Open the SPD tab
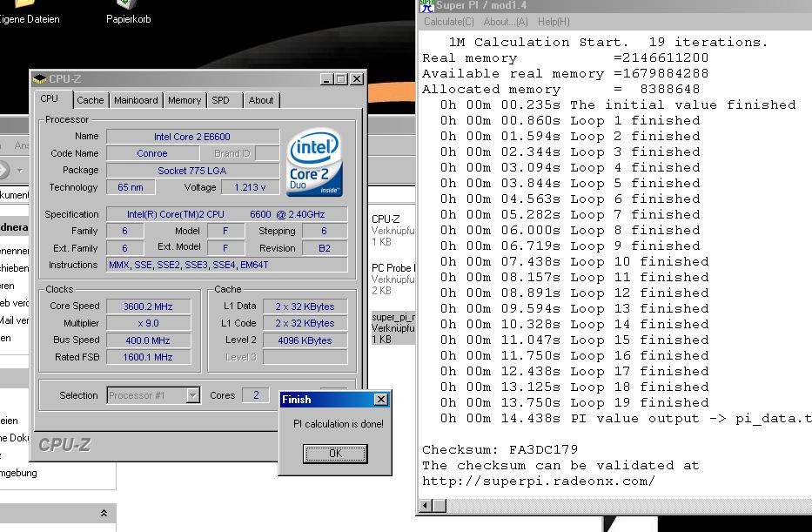The height and width of the screenshot is (532, 812). pyautogui.click(x=221, y=100)
